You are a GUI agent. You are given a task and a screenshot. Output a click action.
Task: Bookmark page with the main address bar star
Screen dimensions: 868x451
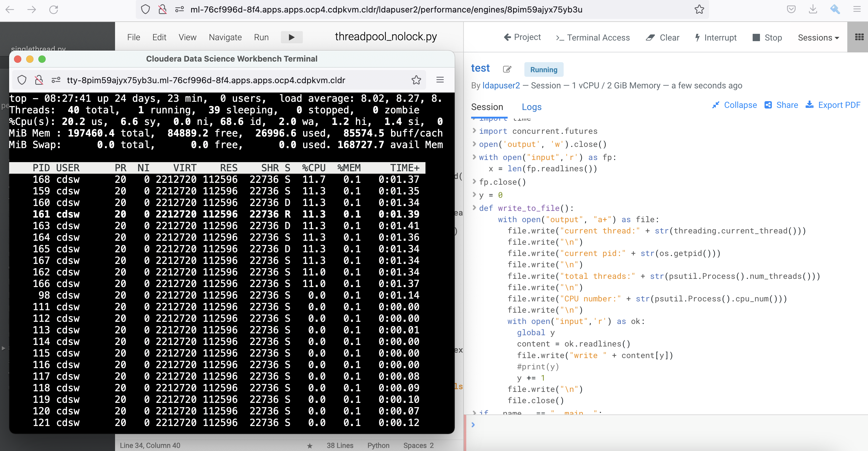tap(699, 9)
